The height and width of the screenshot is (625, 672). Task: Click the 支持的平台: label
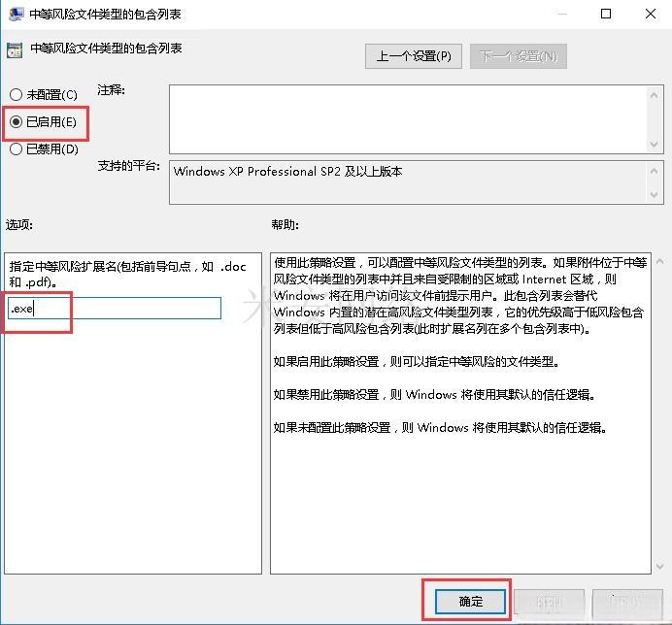point(128,166)
